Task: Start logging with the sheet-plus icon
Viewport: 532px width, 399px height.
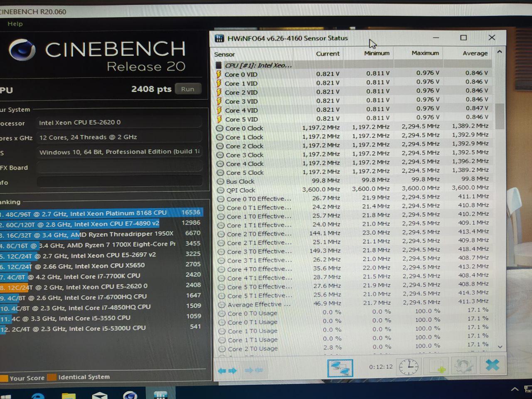Action: tap(438, 367)
